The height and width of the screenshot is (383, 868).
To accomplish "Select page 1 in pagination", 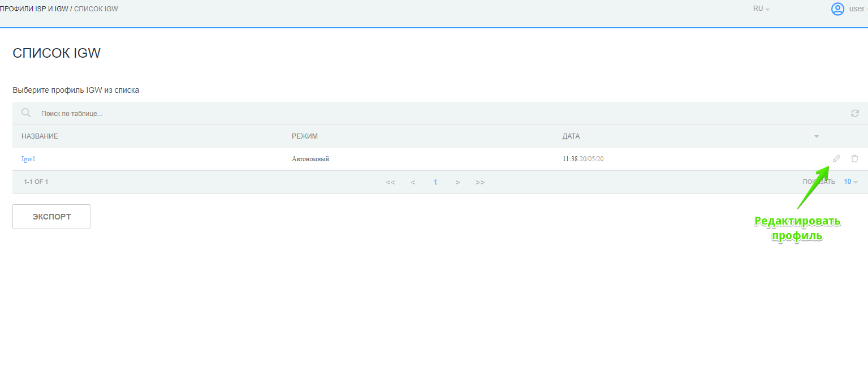I will [x=435, y=182].
